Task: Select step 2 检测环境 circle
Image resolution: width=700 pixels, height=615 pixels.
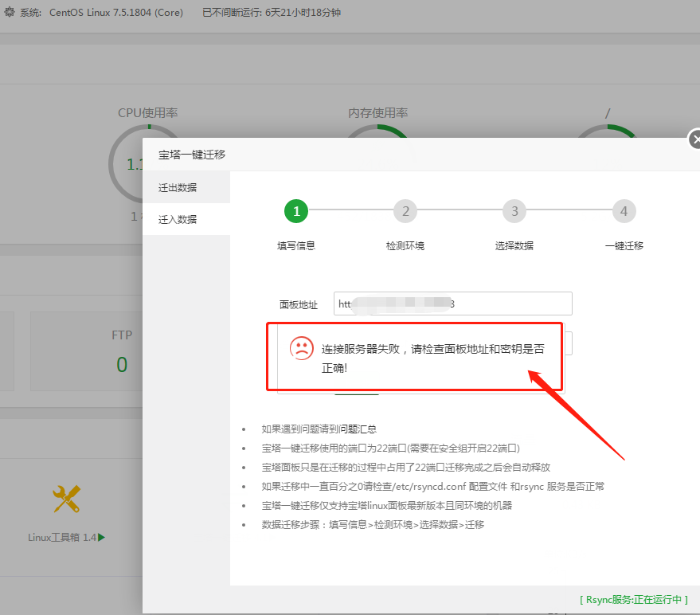Action: (x=405, y=211)
